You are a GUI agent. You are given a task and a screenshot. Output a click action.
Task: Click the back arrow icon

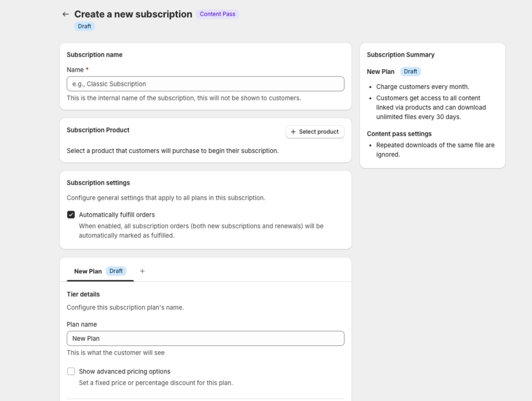tap(65, 14)
